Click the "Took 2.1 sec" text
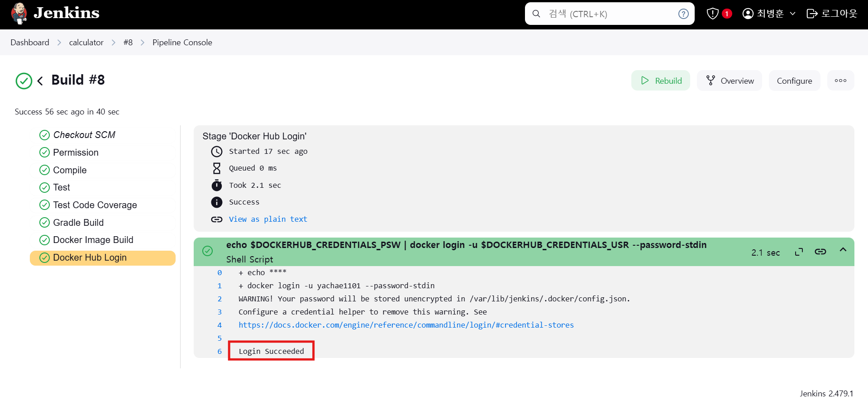Screen dimensions: 868x405 [255, 185]
